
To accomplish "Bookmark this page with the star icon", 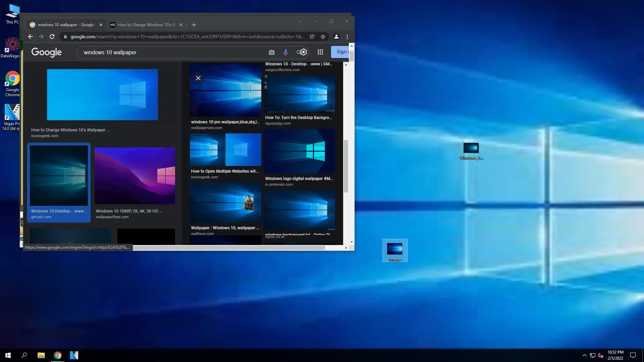I will coord(323,37).
